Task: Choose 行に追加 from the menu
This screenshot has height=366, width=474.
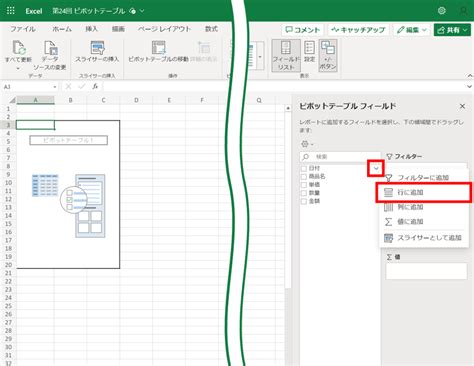Action: pos(424,192)
